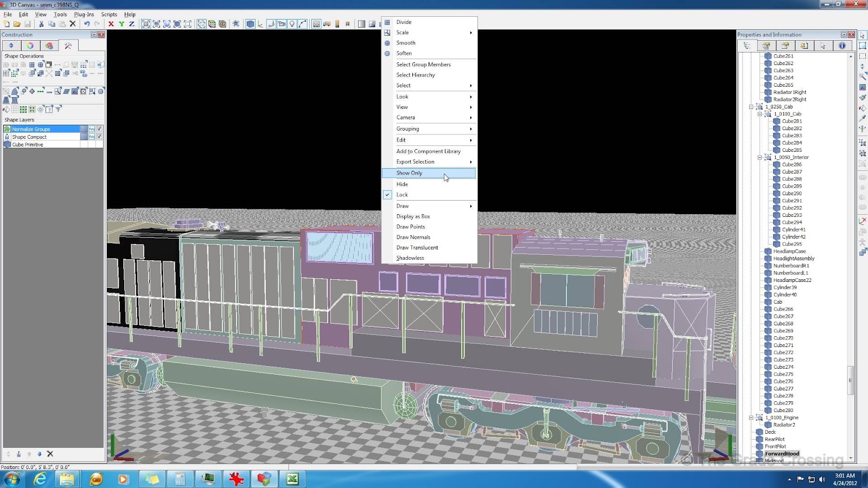Click the red X axis toolbar icon
The image size is (868, 488).
point(111,24)
